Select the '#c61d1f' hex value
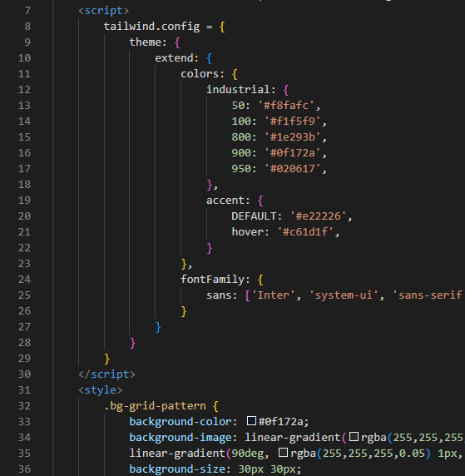Image resolution: width=465 pixels, height=476 pixels. 305,232
